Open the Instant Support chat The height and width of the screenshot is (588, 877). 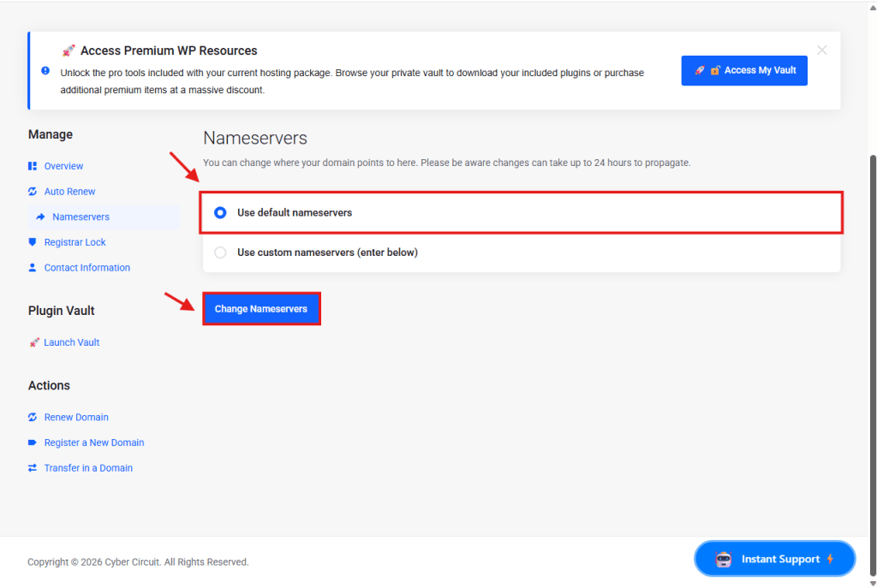click(774, 559)
